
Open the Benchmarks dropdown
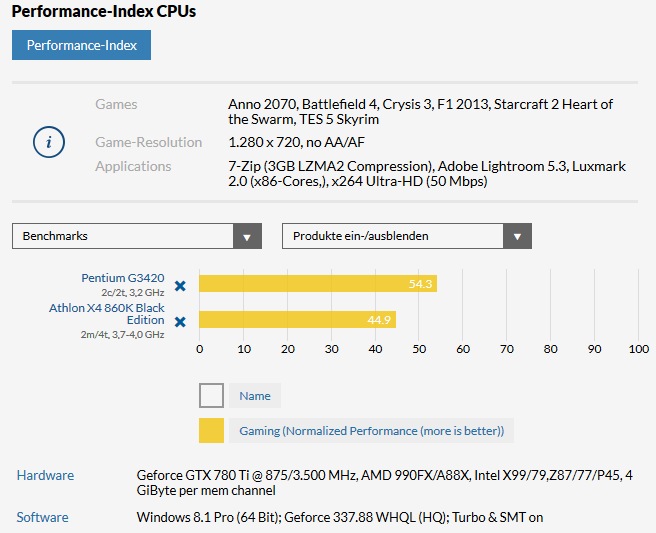pyautogui.click(x=137, y=236)
